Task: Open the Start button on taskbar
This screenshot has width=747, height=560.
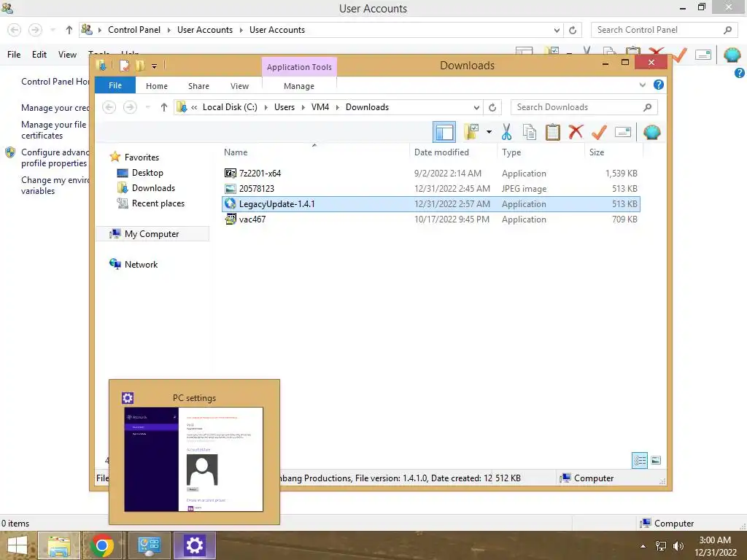Action: pos(18,545)
